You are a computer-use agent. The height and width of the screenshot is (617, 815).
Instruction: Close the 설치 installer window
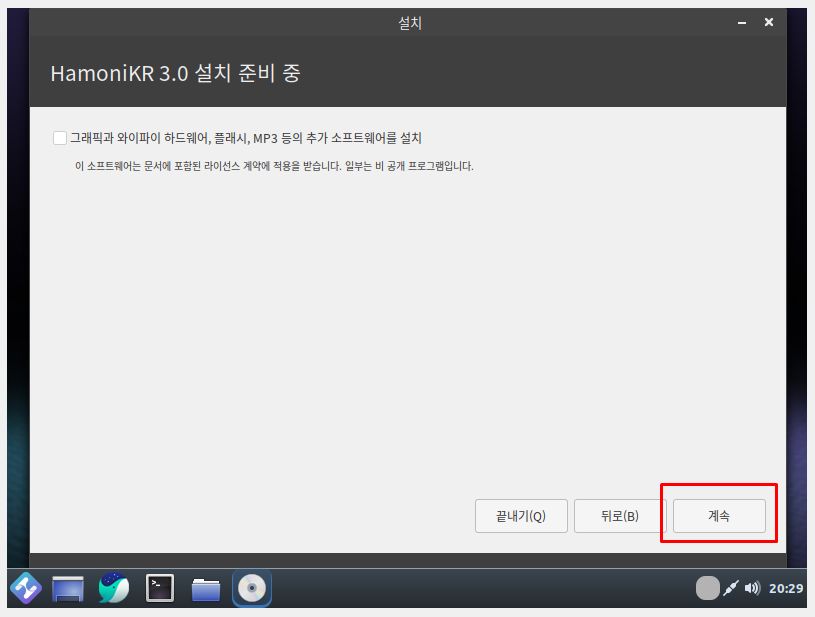click(769, 22)
